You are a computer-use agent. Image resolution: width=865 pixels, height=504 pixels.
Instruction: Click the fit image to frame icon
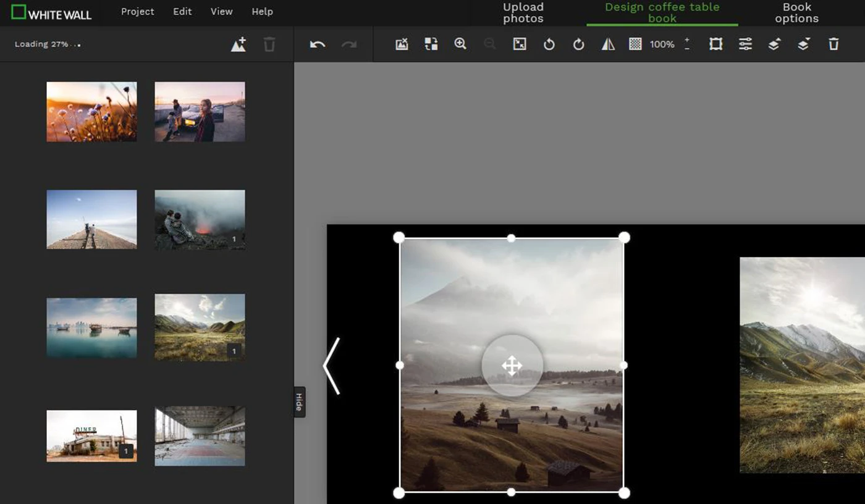pyautogui.click(x=520, y=44)
